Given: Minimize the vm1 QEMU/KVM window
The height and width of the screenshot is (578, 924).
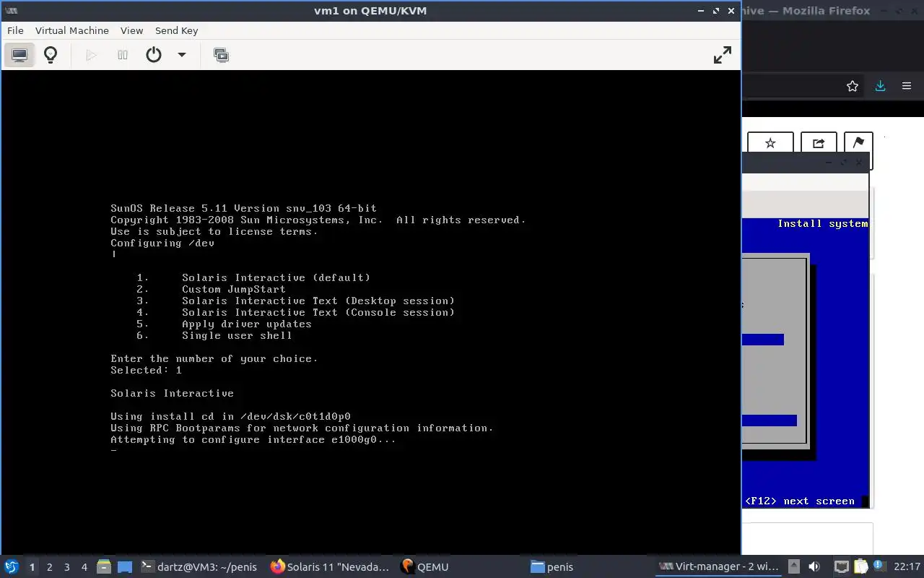Looking at the screenshot, I should tap(701, 11).
